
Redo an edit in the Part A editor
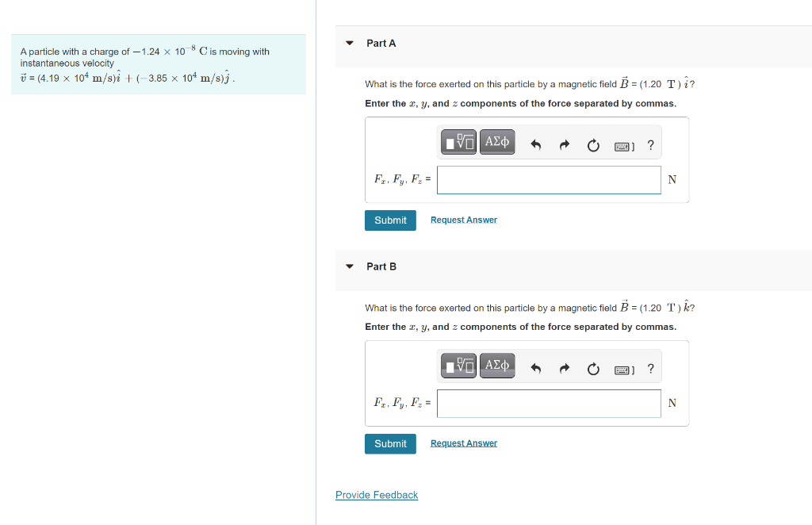(x=564, y=145)
